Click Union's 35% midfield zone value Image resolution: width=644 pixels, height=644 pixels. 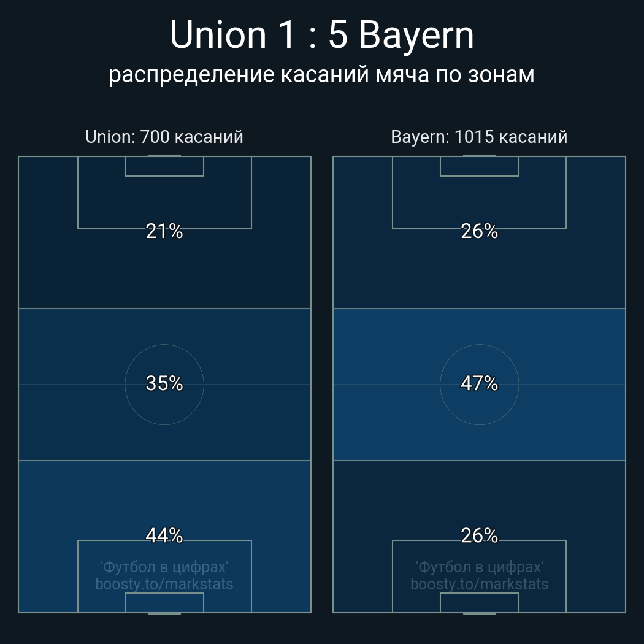click(164, 383)
